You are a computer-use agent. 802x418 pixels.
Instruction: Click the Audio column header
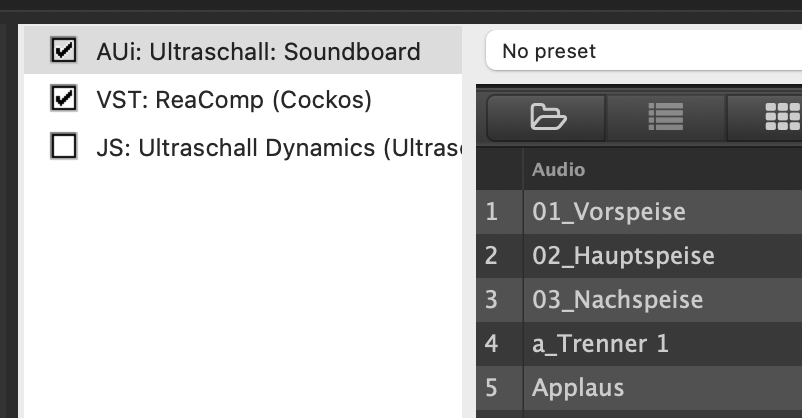[558, 169]
